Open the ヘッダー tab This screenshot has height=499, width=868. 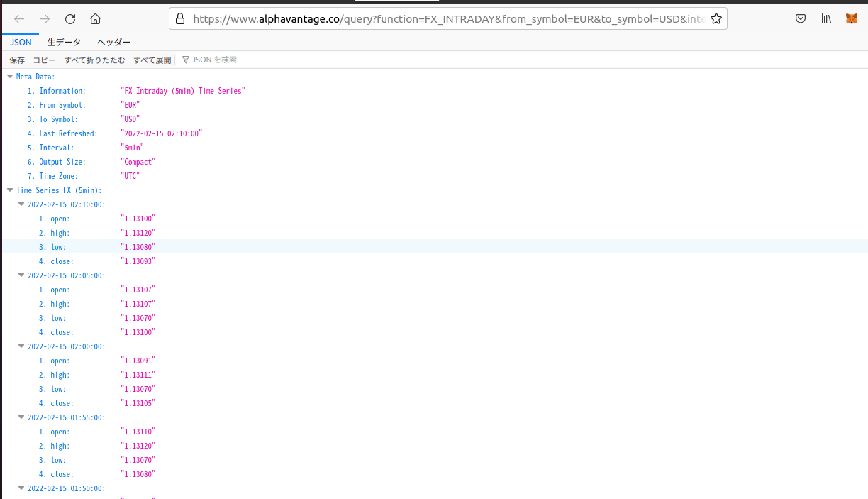(113, 42)
